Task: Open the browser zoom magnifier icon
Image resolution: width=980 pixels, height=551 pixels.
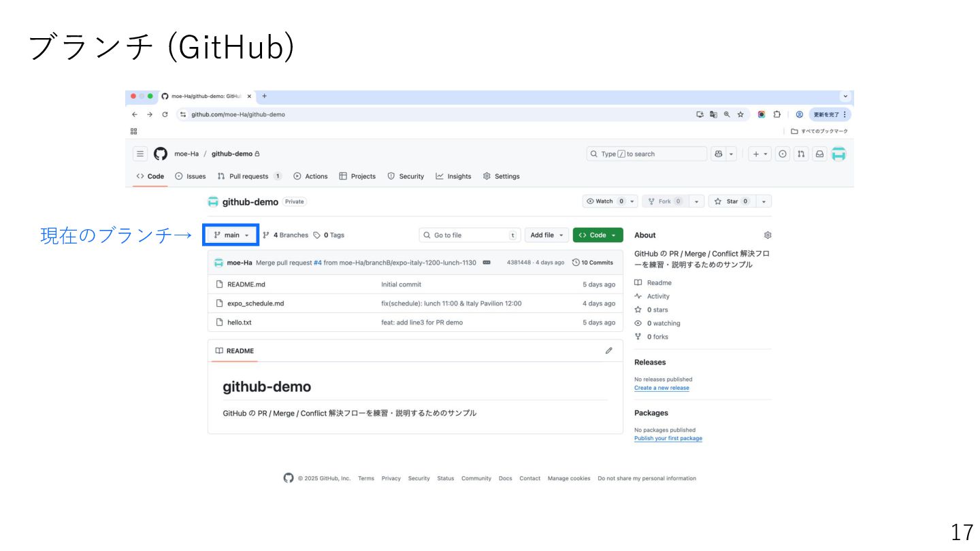Action: [727, 114]
